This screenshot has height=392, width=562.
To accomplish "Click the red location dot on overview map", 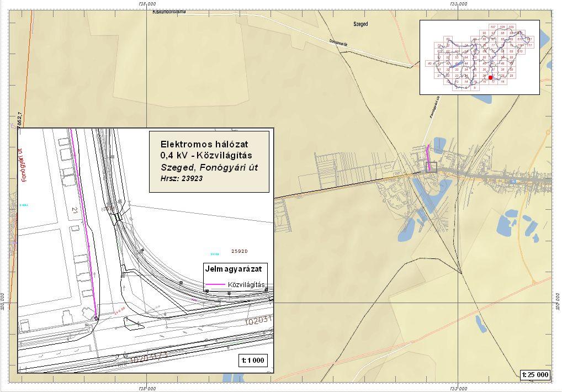I will pos(490,78).
